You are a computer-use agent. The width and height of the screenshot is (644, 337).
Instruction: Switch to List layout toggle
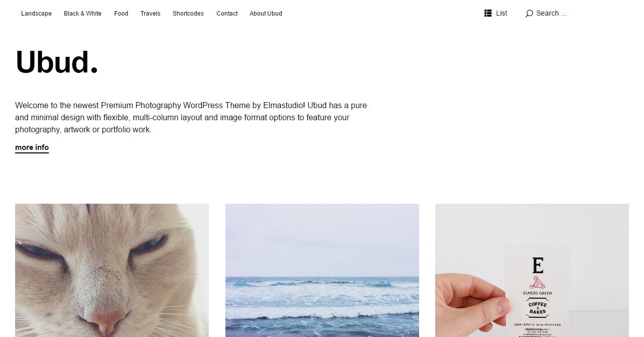[496, 14]
